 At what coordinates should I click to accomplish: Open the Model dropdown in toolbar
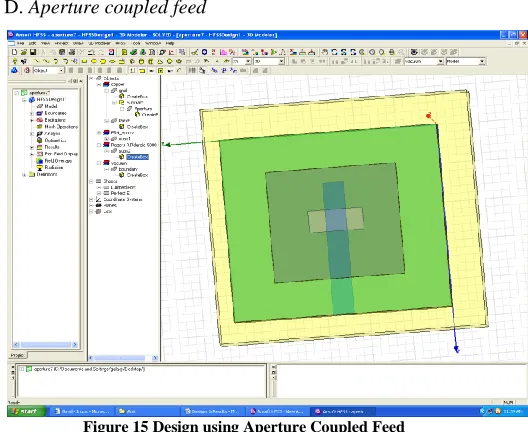[482, 61]
